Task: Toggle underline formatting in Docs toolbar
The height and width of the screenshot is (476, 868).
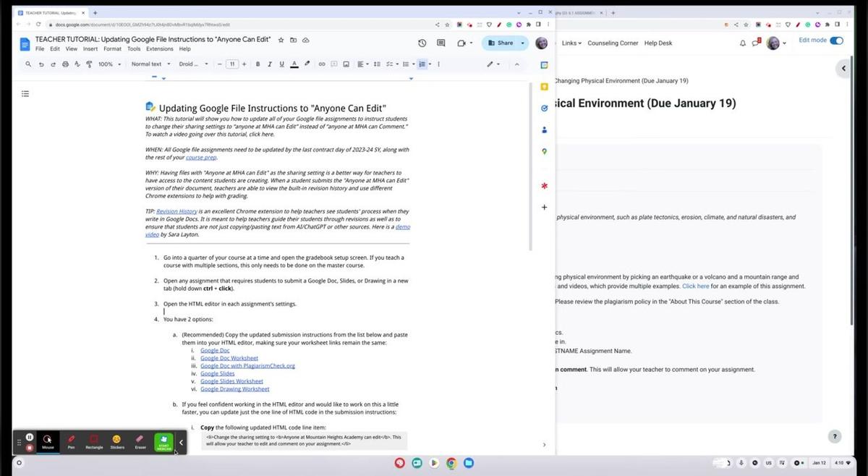Action: click(x=281, y=64)
